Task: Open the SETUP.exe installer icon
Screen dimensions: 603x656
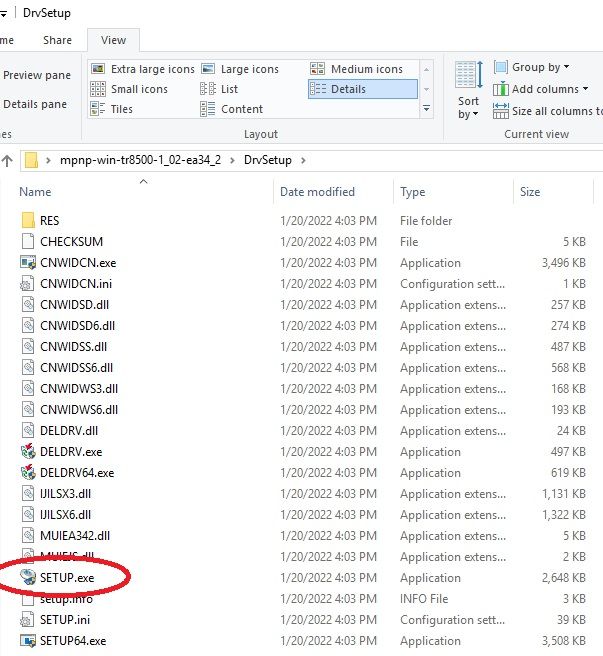Action: coord(28,578)
